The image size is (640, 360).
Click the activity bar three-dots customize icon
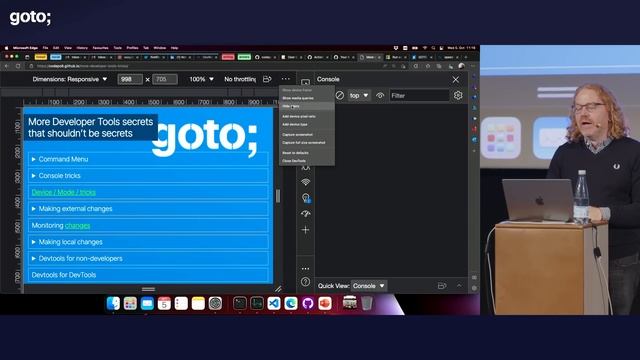[x=305, y=269]
